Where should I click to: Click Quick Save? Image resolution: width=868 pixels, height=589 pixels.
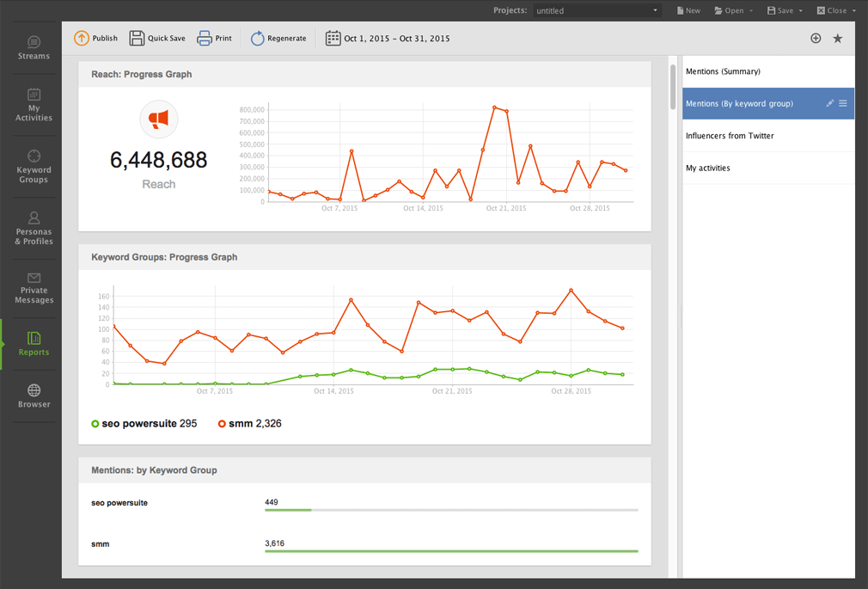(x=157, y=38)
